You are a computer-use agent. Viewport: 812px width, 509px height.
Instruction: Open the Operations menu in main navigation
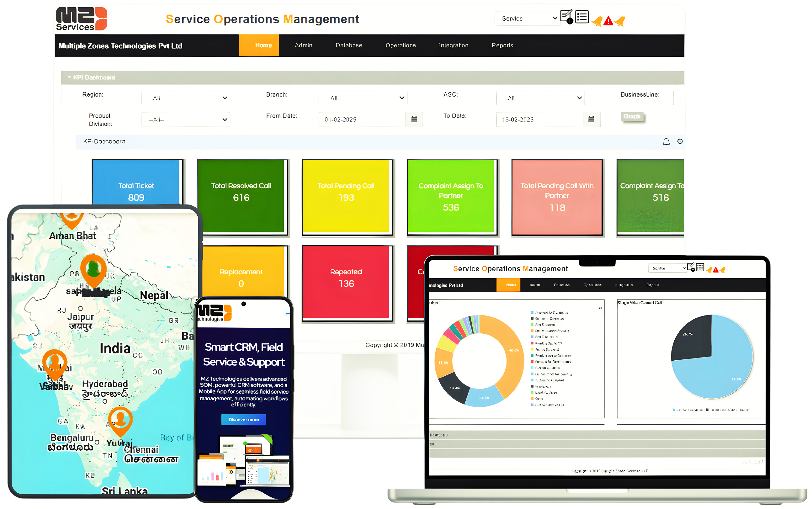401,45
